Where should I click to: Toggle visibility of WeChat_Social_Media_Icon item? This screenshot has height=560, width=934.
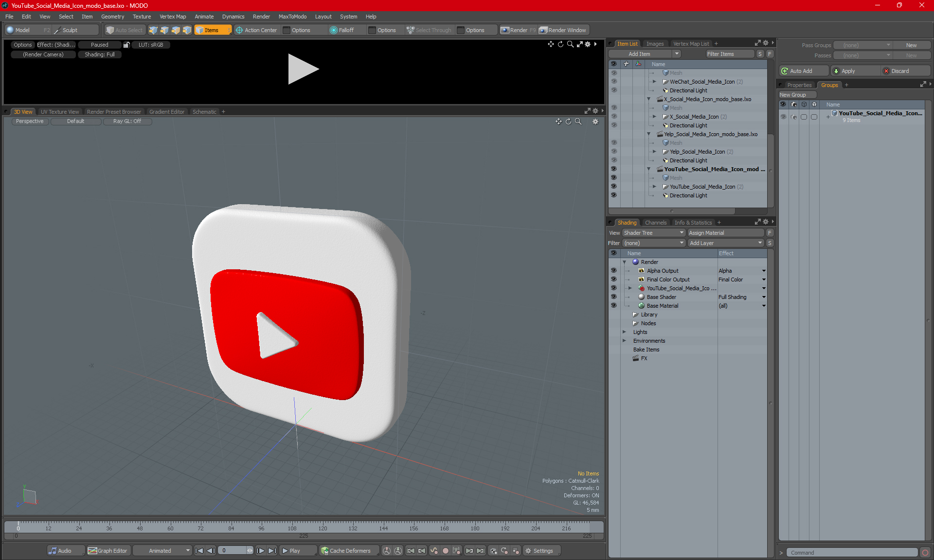click(613, 82)
